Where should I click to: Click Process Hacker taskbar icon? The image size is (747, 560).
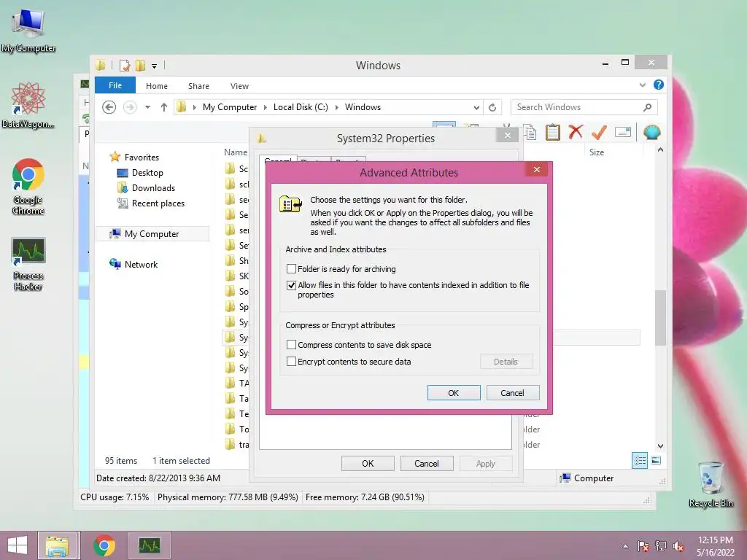coord(149,545)
